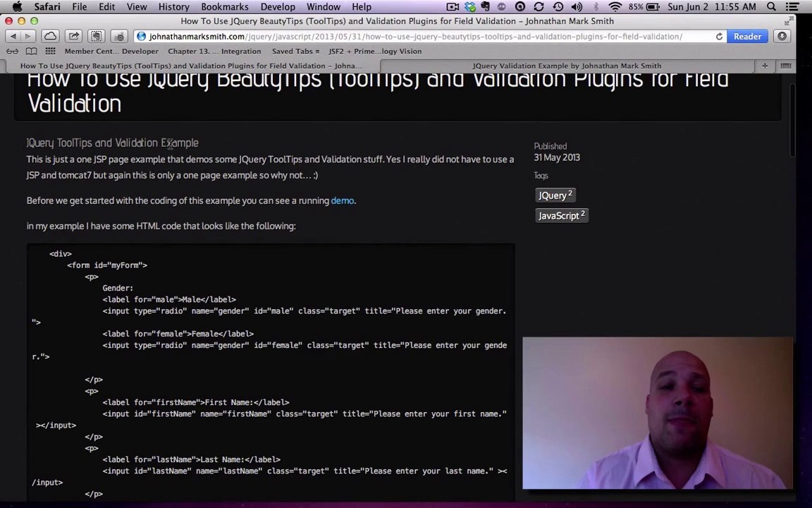Open the Bluetooth menu bar icon
The width and height of the screenshot is (812, 508).
tap(596, 7)
